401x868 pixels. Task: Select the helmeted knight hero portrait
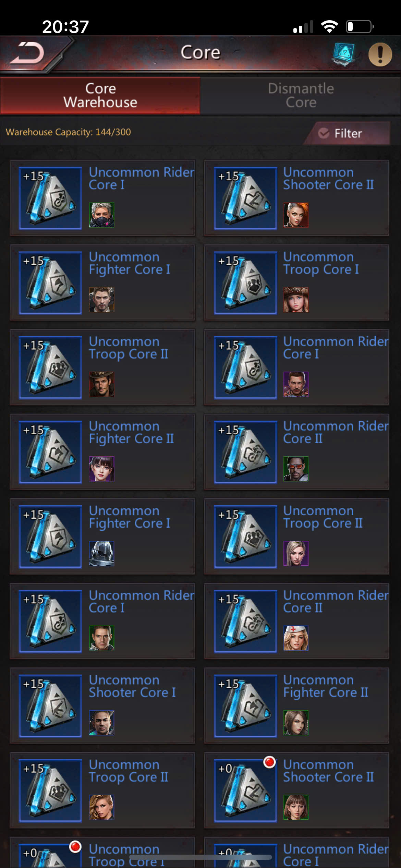102,553
